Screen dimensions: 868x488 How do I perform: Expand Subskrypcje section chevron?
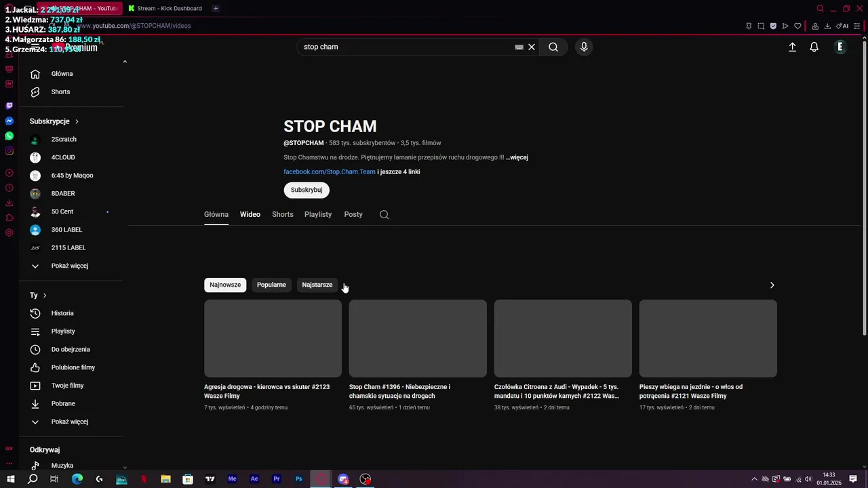point(77,121)
